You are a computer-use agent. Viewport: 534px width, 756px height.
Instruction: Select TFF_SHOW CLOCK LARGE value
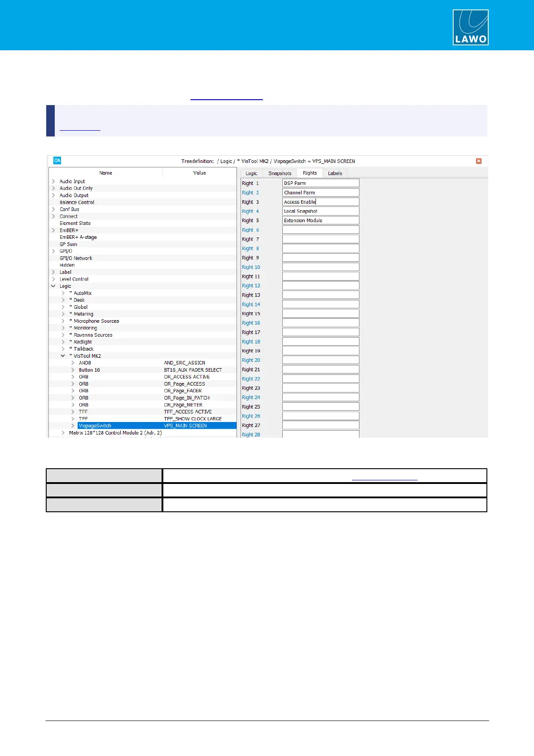coord(193,419)
